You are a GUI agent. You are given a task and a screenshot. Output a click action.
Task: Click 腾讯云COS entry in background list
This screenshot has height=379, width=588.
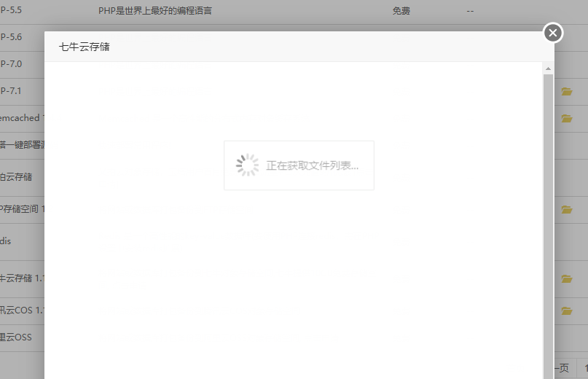pos(22,310)
